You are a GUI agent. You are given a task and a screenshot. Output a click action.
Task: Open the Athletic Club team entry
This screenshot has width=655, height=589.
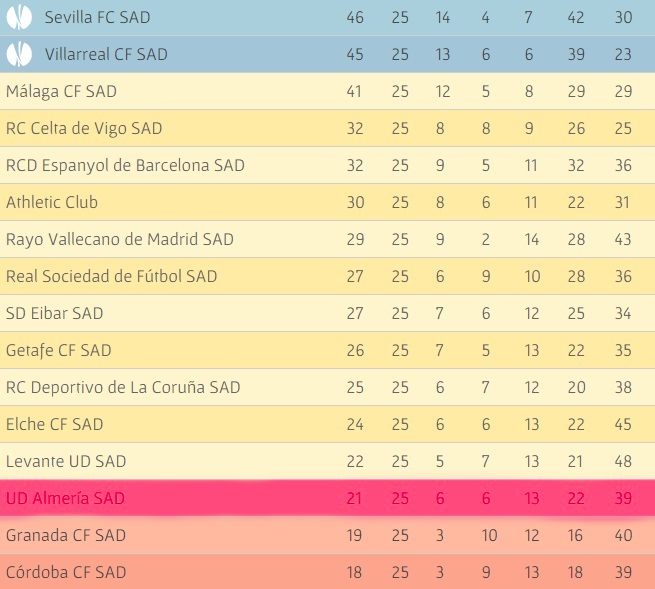52,202
